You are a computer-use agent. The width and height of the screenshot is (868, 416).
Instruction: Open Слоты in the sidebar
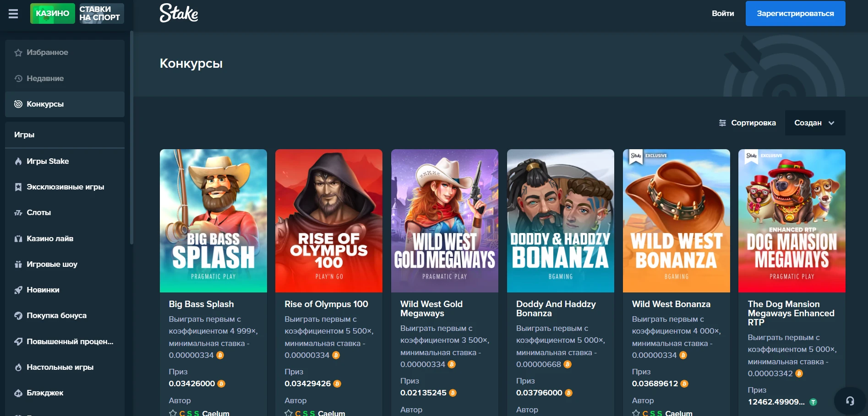coord(65,212)
